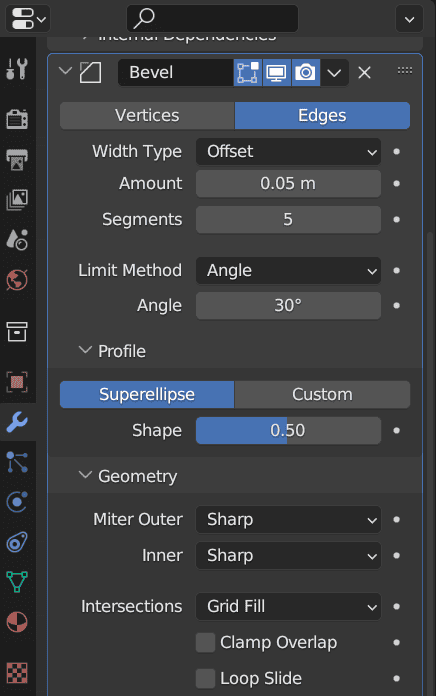436x696 pixels.
Task: Open the Output properties tab
Action: (x=17, y=159)
